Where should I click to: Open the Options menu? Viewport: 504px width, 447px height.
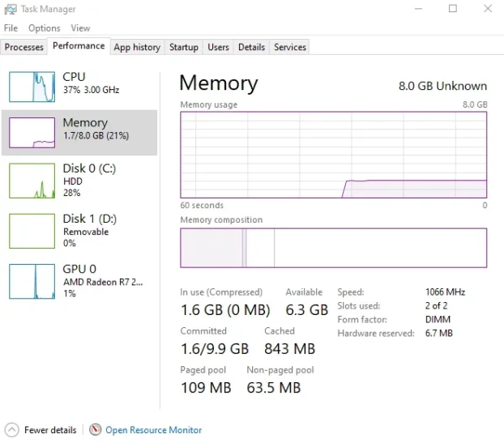45,28
